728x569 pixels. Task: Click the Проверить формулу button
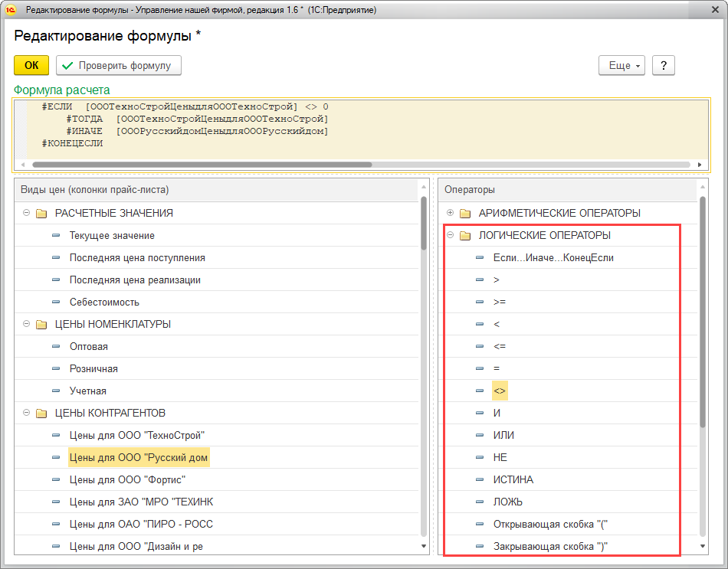click(119, 66)
